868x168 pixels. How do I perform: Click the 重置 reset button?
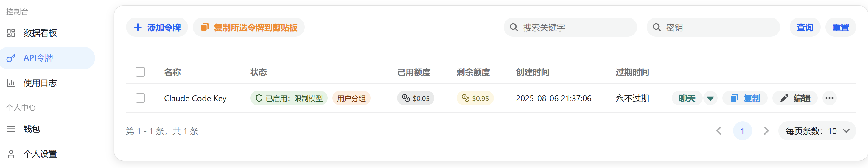point(840,27)
